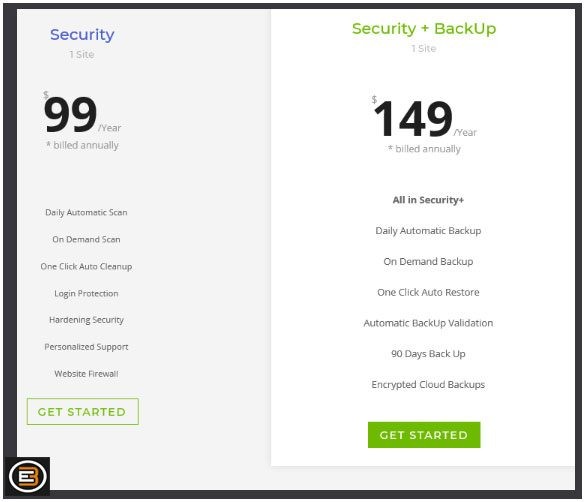Viewport: 585px width, 502px height.
Task: Click One Click Auto Cleanup feature text
Action: tap(86, 267)
